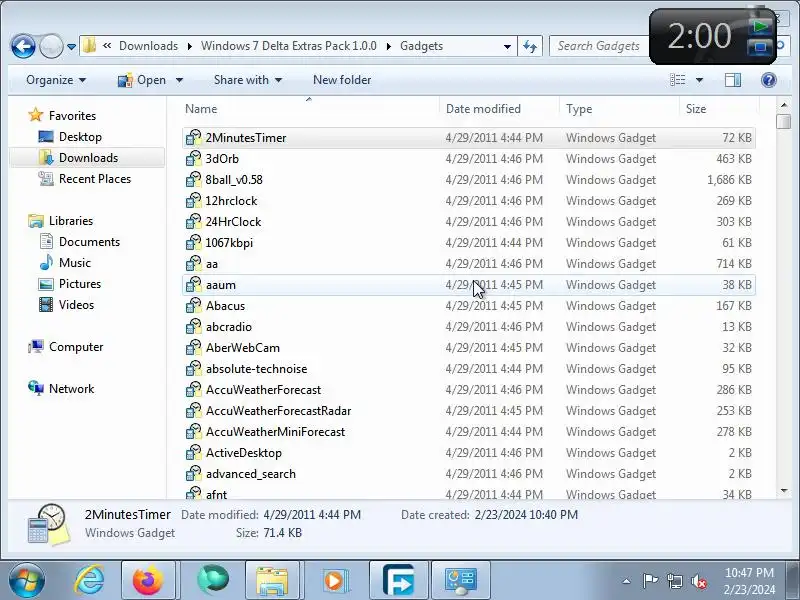This screenshot has width=800, height=600.
Task: Open the Organize menu
Action: point(56,80)
